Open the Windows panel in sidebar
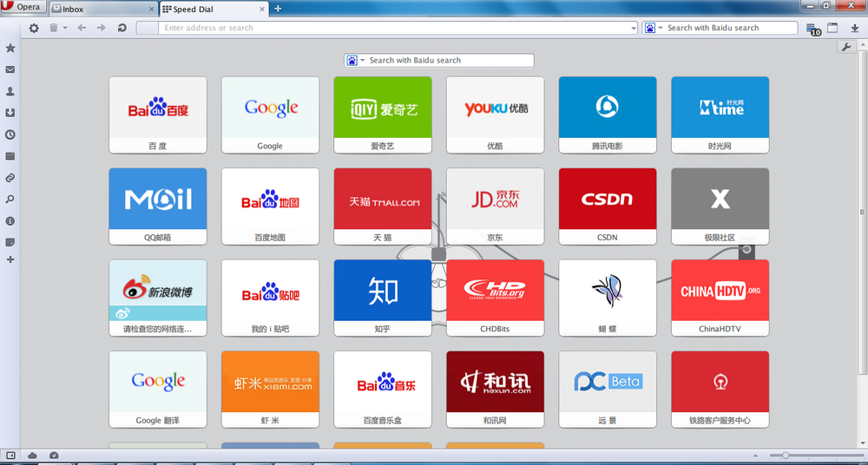Screen dimensions: 868x465 10,156
